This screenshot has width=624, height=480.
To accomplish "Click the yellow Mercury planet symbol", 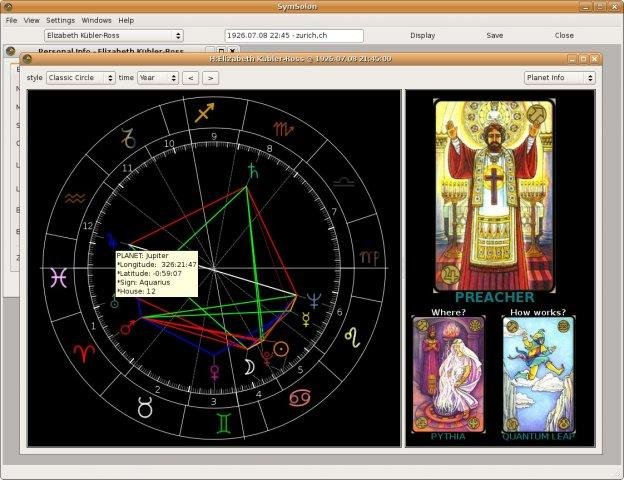I will 306,319.
